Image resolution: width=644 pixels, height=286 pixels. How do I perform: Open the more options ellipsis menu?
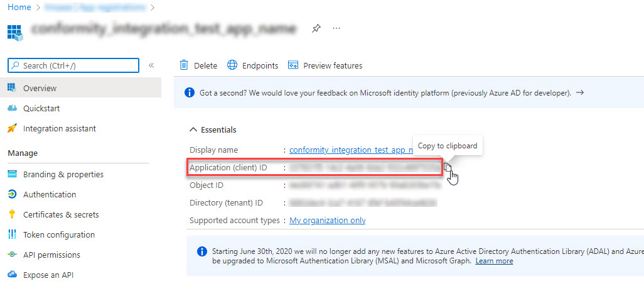tap(336, 29)
